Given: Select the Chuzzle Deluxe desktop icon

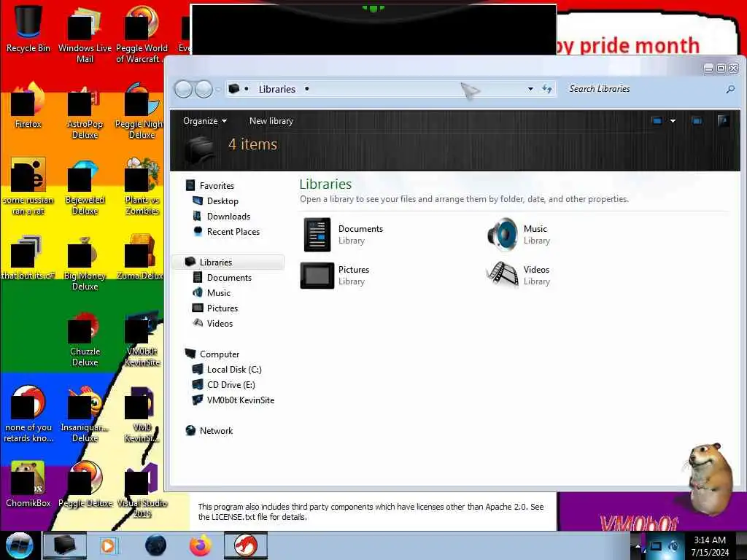Looking at the screenshot, I should coord(85,339).
